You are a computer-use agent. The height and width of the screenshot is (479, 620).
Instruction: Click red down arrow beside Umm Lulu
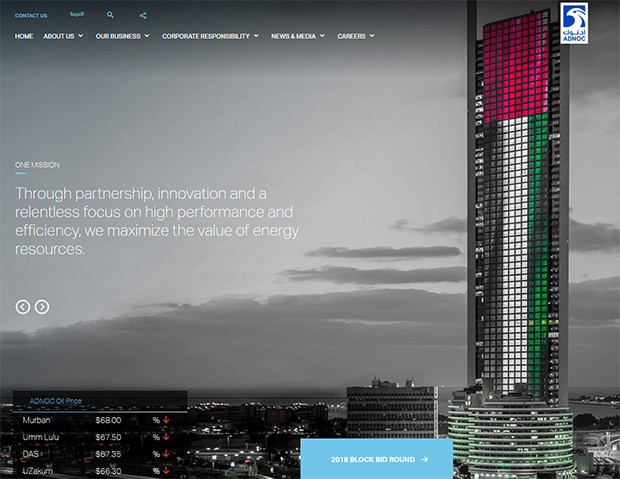(x=166, y=437)
